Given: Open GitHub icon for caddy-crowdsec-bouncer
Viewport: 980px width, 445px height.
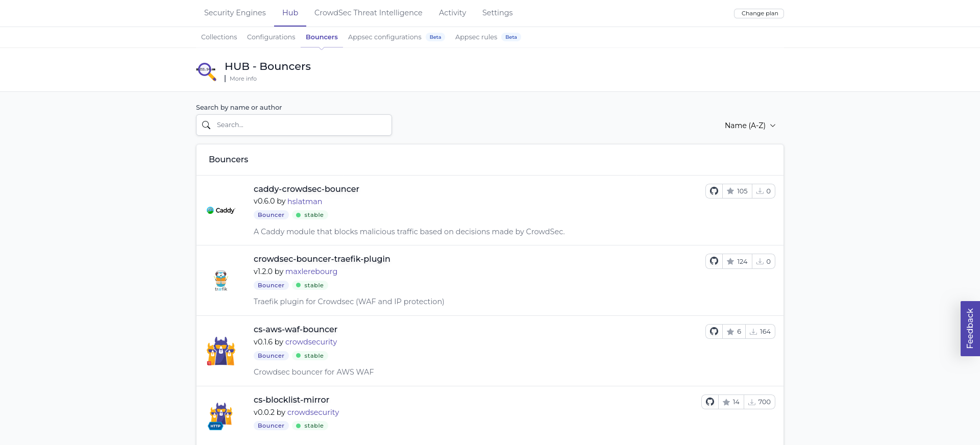Looking at the screenshot, I should click(x=714, y=191).
